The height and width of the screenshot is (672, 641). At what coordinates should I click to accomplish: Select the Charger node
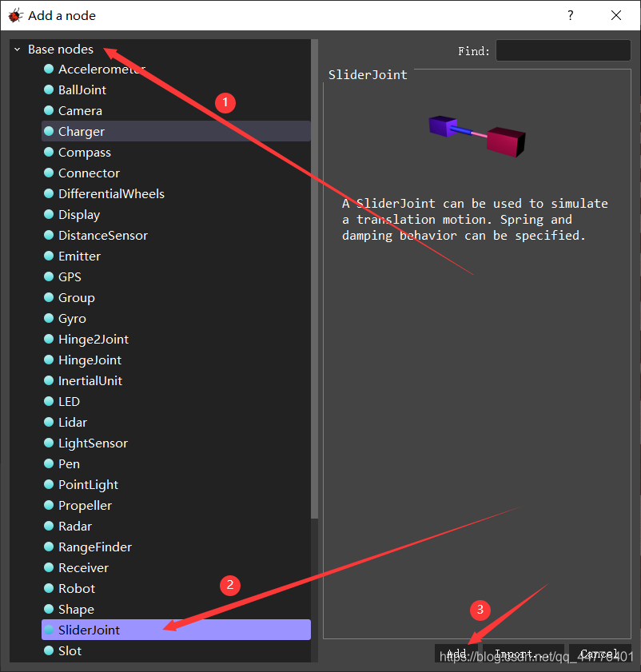pos(176,131)
